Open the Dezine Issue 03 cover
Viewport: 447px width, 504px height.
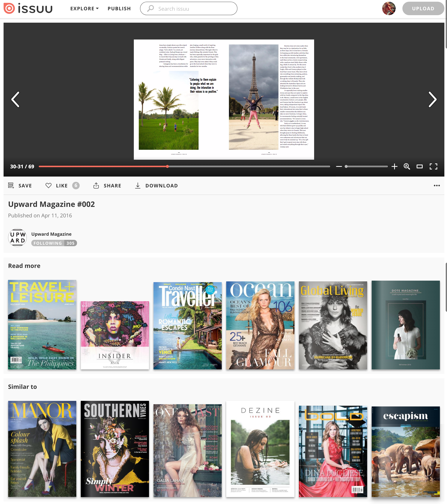pyautogui.click(x=260, y=449)
